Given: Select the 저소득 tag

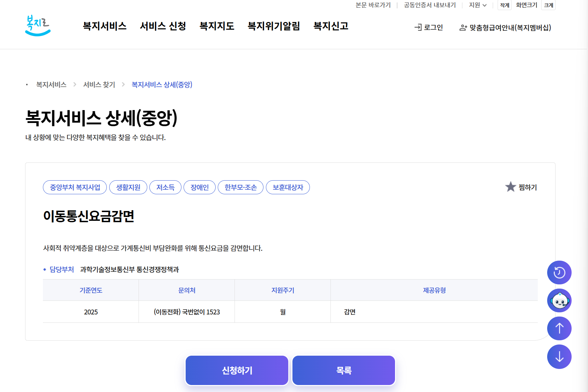Looking at the screenshot, I should pyautogui.click(x=165, y=187).
